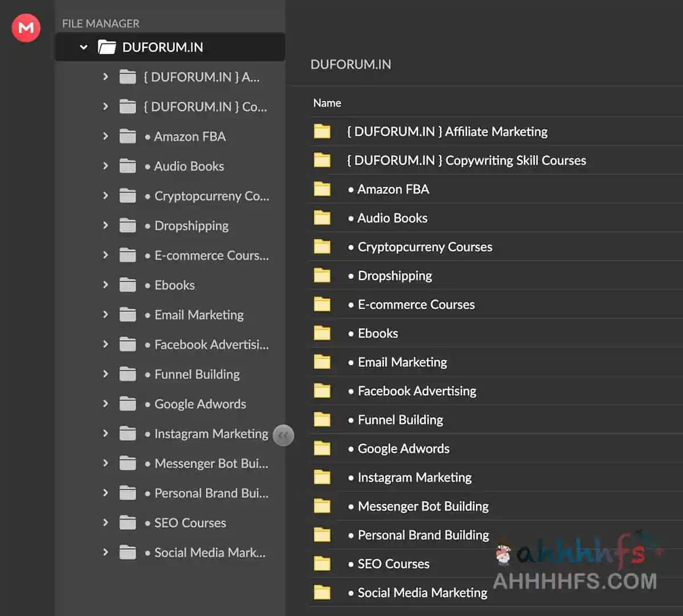Open the Affiliate Marketing folder row

click(x=447, y=132)
